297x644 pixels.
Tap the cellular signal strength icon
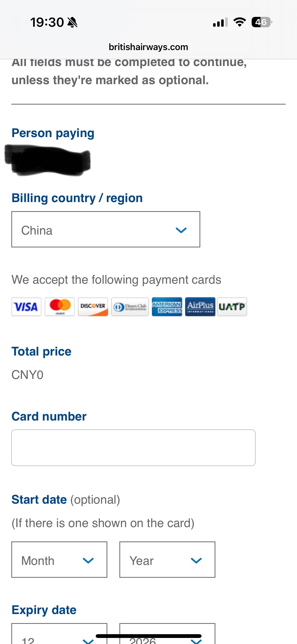220,22
